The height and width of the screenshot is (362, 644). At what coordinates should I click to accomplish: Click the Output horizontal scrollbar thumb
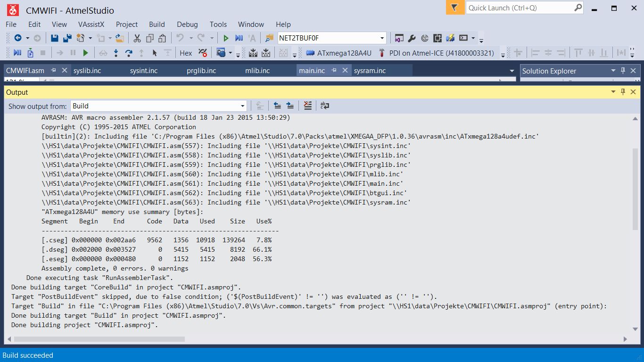99,339
